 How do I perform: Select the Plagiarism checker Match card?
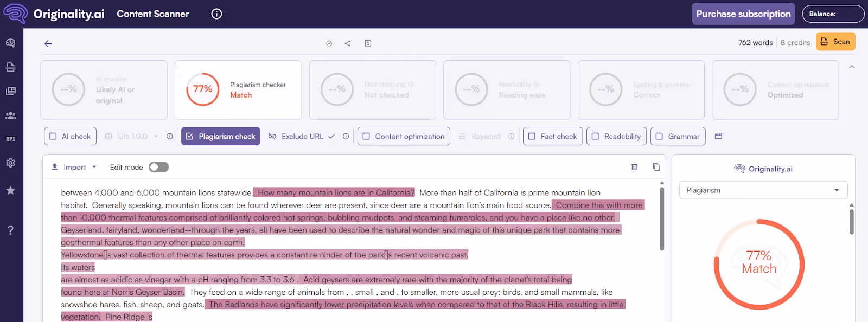click(238, 90)
